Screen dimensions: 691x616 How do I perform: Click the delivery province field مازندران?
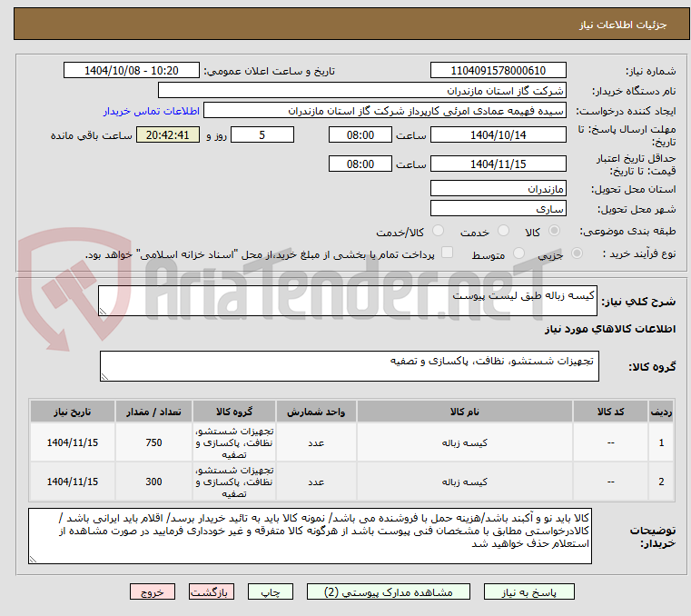coord(498,189)
